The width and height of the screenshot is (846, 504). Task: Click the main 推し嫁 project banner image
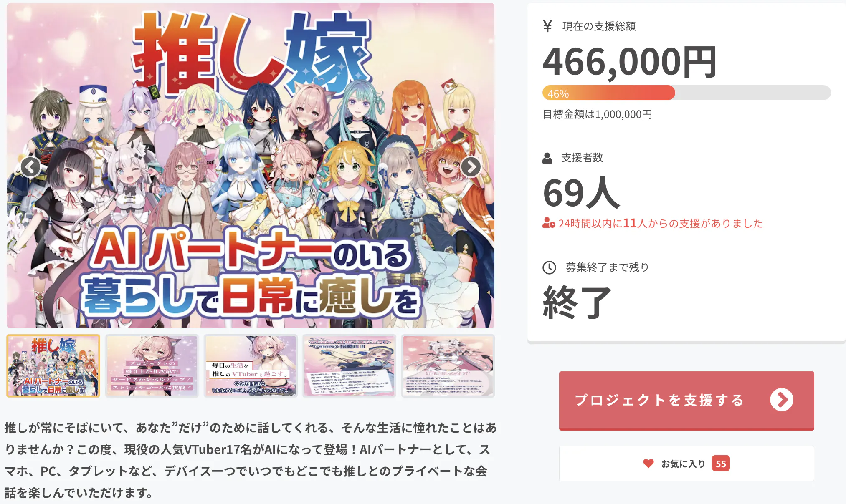click(x=251, y=165)
